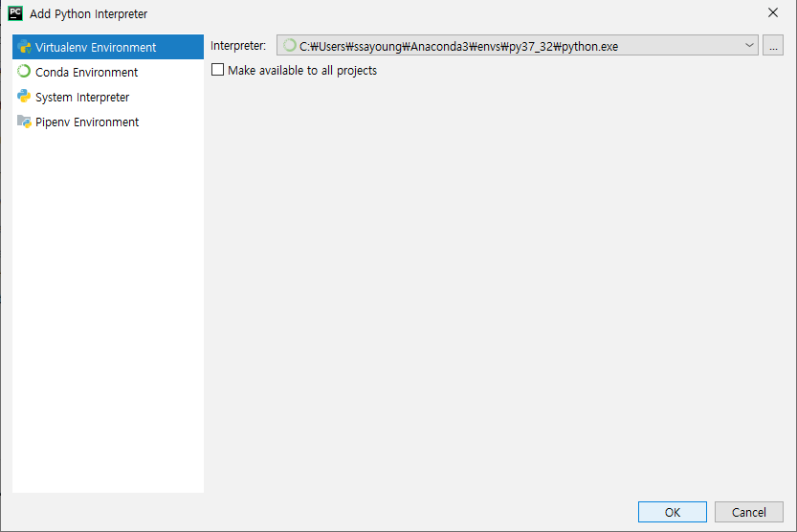Image resolution: width=797 pixels, height=532 pixels.
Task: Click the interpreter path loading icon
Action: point(289,45)
